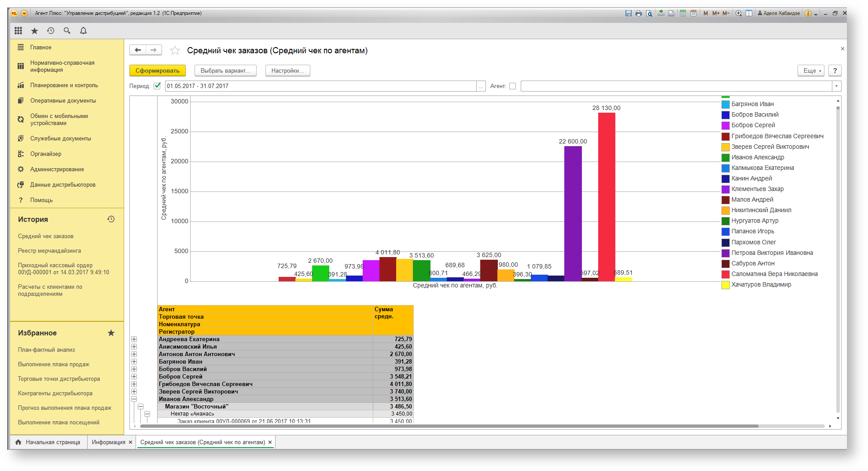Click the period selection ... button
This screenshot has height=471, width=868.
tap(481, 86)
